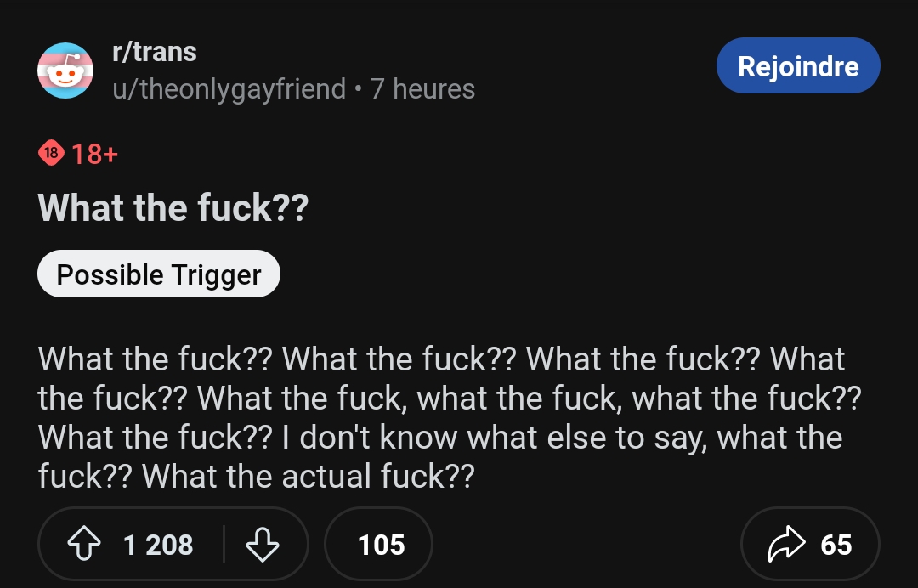918x588 pixels.
Task: Click the divider between vote count and downvote
Action: coord(224,545)
